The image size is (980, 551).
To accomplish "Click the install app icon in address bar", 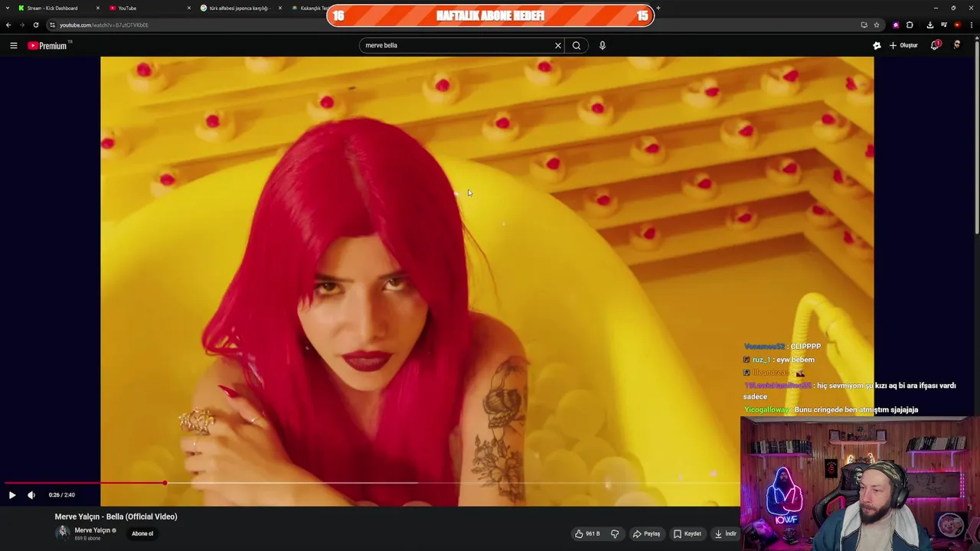I will pyautogui.click(x=864, y=24).
